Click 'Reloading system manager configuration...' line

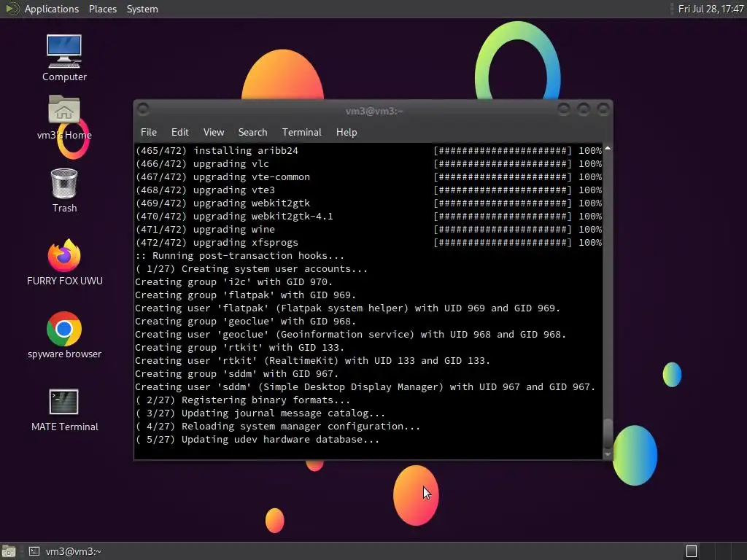(278, 426)
